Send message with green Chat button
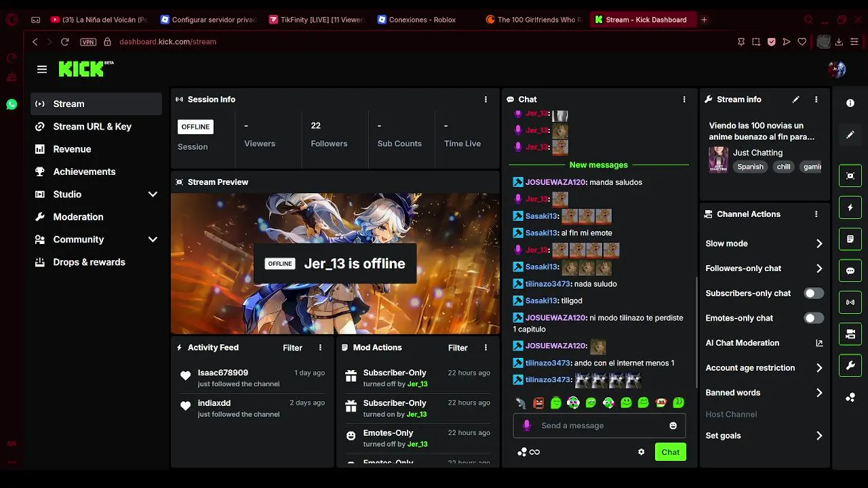 pyautogui.click(x=671, y=452)
